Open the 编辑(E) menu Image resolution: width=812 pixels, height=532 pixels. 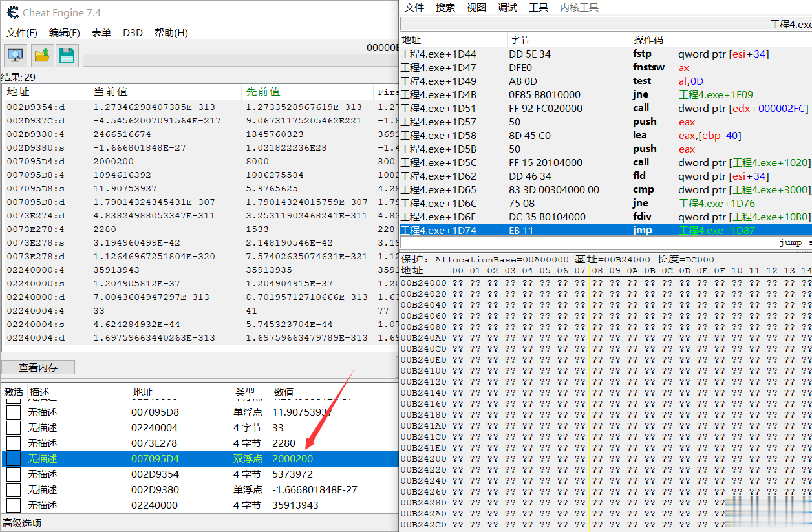65,33
